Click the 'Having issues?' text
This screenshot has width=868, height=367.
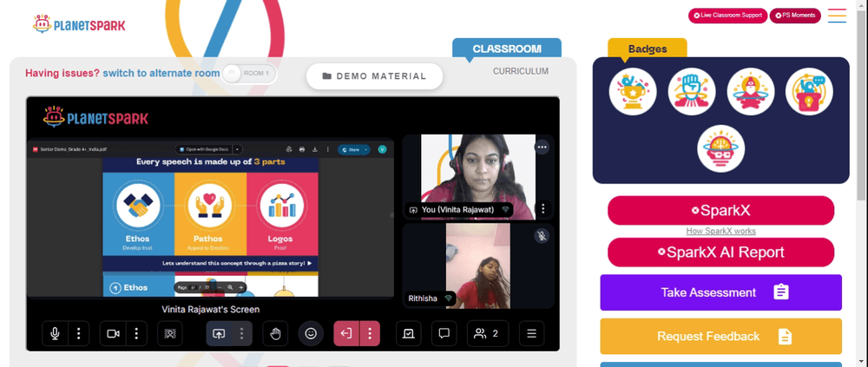coord(62,73)
